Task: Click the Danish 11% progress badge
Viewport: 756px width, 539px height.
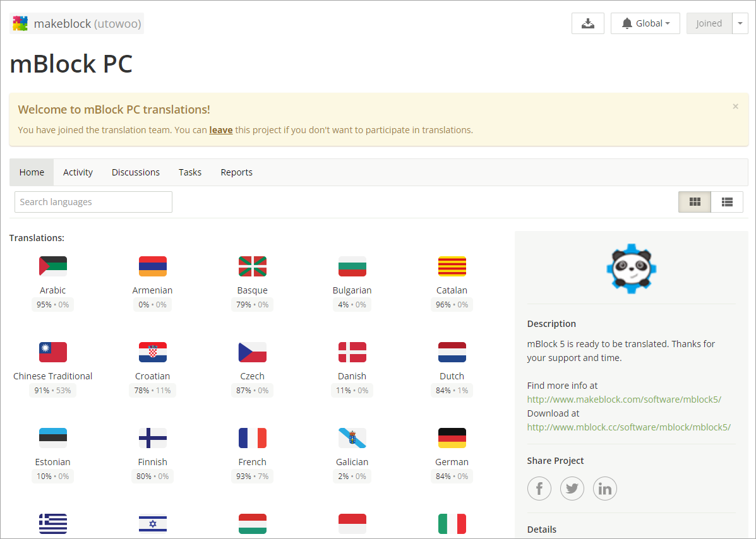Action: coord(352,391)
